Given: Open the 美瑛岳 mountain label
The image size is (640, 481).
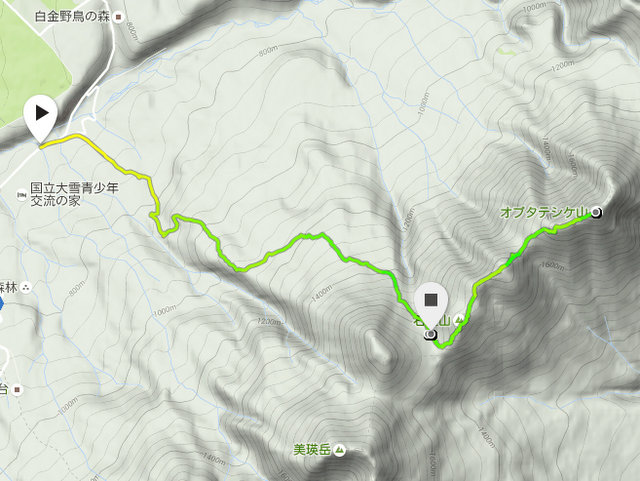Looking at the screenshot, I should click(x=312, y=450).
